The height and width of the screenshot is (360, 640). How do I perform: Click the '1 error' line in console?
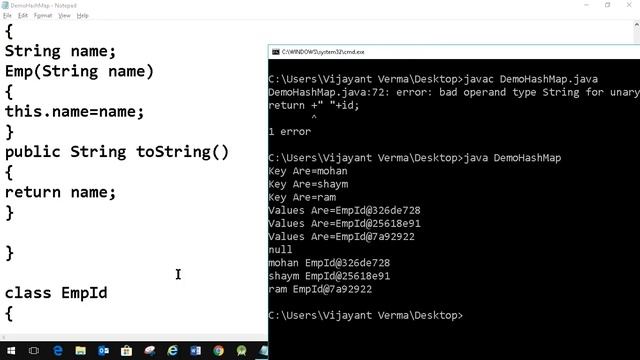[x=290, y=131]
